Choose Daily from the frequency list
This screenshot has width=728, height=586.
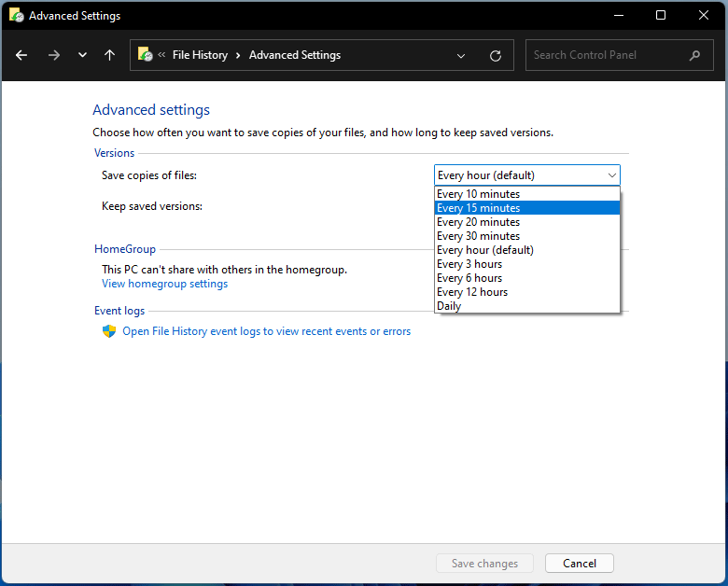coord(449,306)
